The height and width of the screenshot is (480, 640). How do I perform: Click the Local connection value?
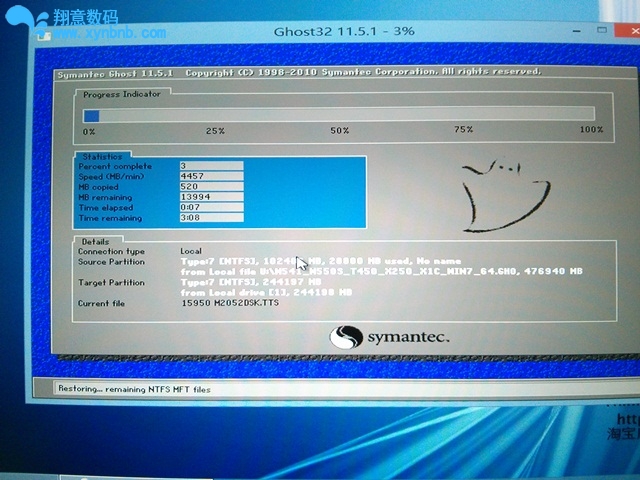coord(191,251)
